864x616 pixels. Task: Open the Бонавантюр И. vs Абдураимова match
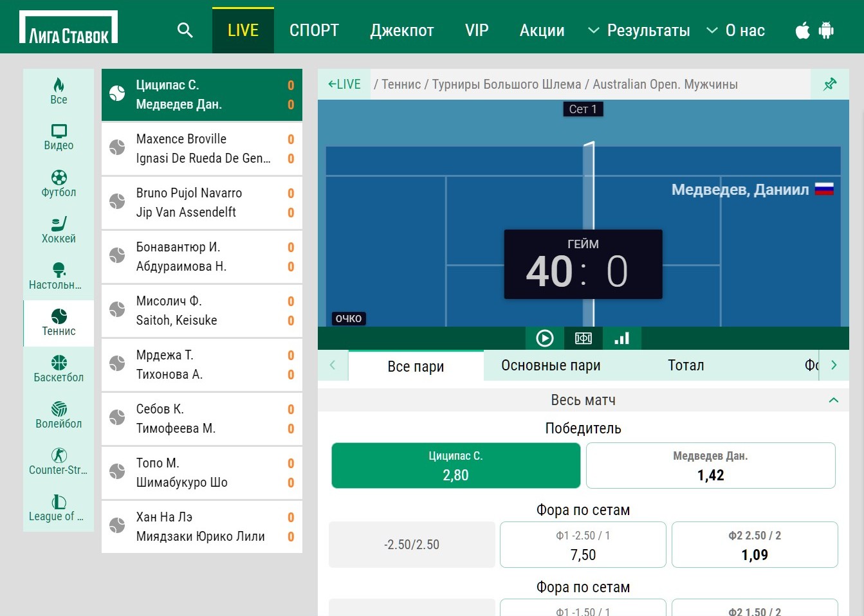[x=202, y=257]
